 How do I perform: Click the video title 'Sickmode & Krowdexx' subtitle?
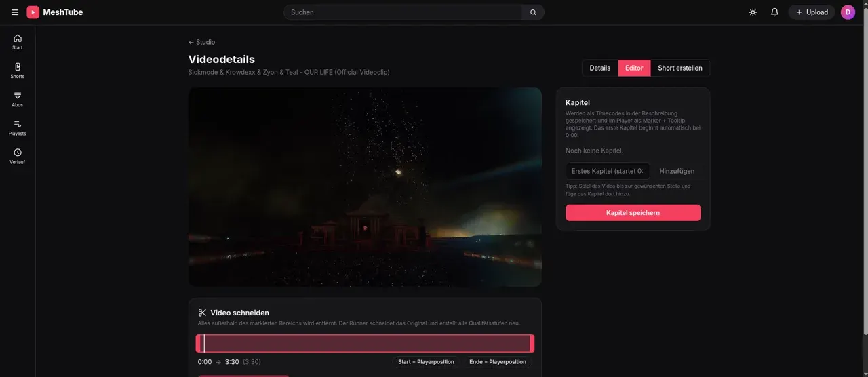click(x=289, y=72)
